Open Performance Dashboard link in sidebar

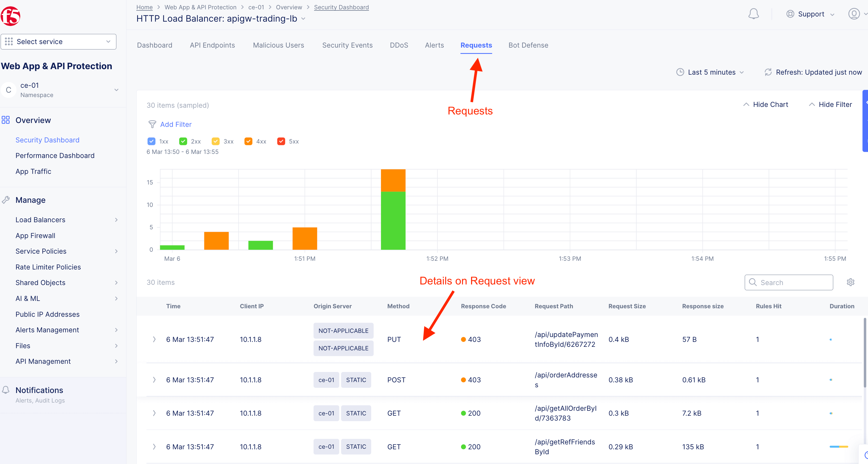[x=55, y=156]
